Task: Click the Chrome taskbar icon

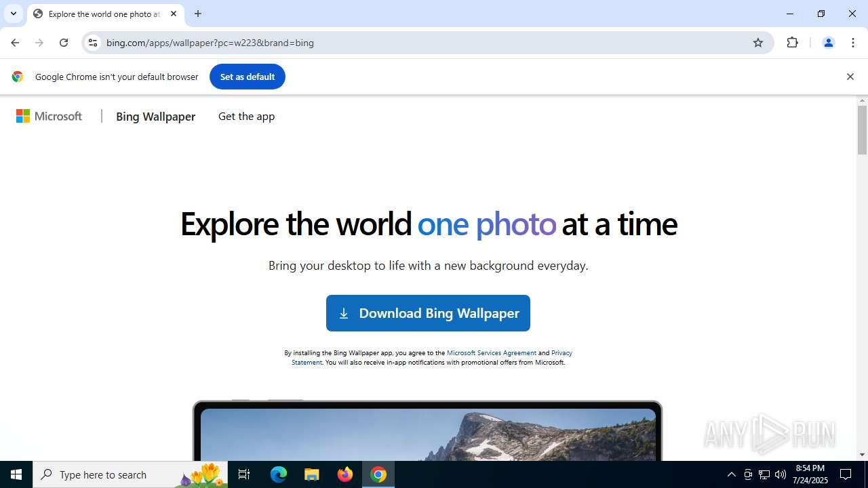Action: click(378, 474)
